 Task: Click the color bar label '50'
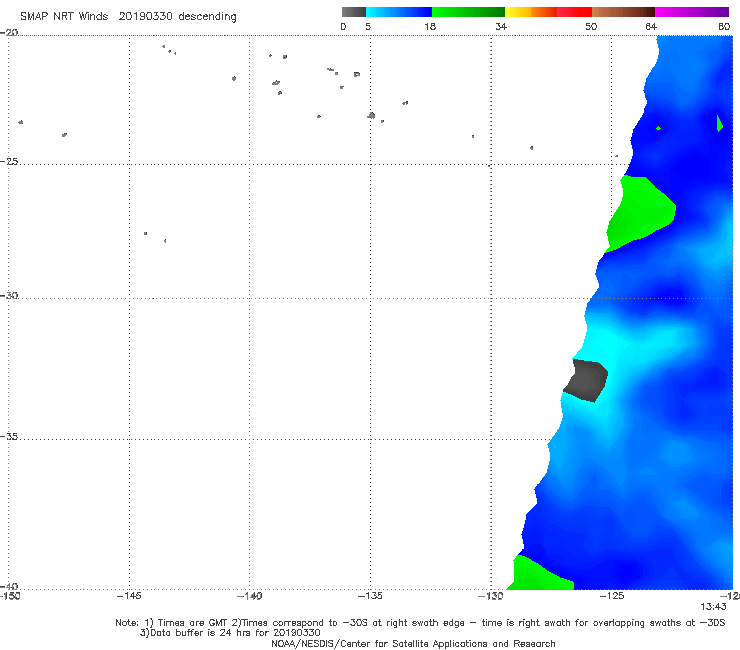[x=591, y=26]
